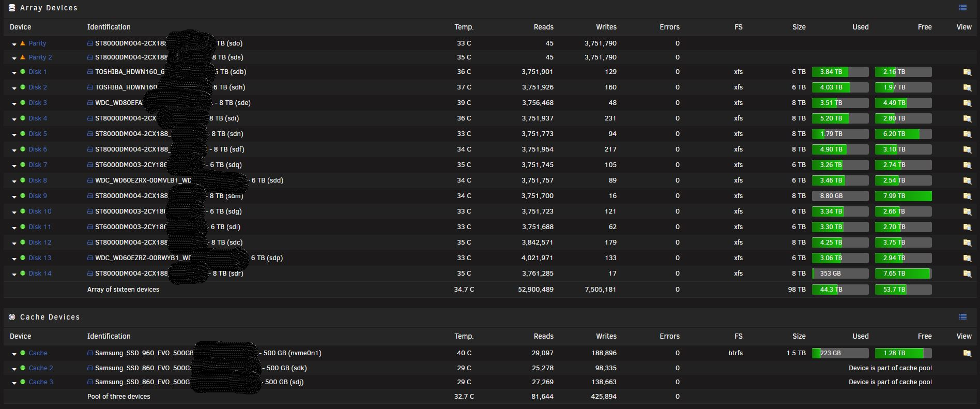Open the Disk 12 dropdown arrow
980x409 pixels.
pos(14,243)
